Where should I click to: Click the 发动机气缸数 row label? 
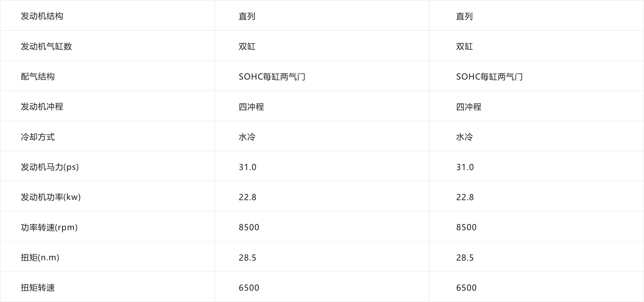(46, 46)
